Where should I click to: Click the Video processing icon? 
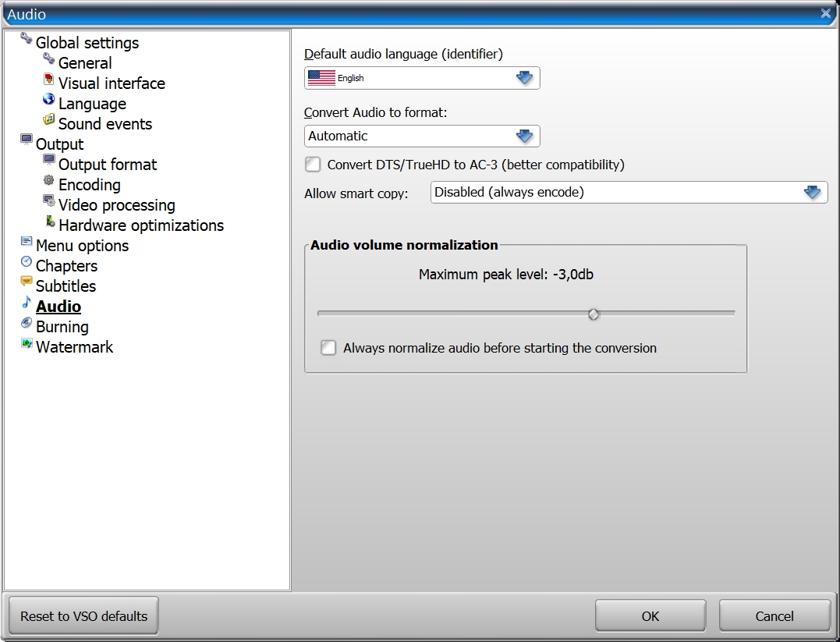[49, 201]
